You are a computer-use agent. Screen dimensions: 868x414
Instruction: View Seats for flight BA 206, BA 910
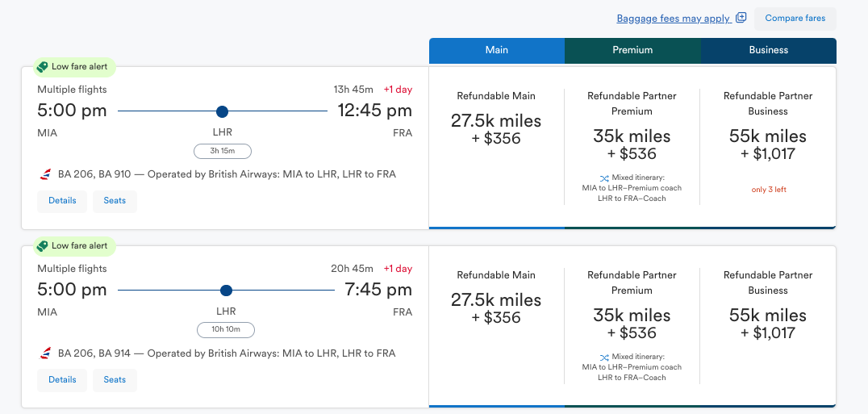point(115,201)
